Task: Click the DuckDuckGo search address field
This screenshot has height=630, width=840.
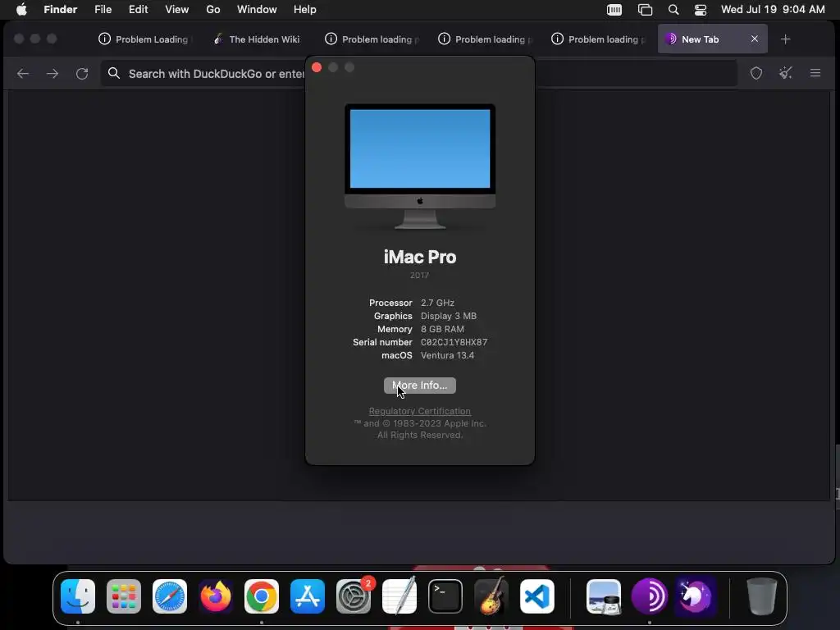Action: pyautogui.click(x=418, y=73)
